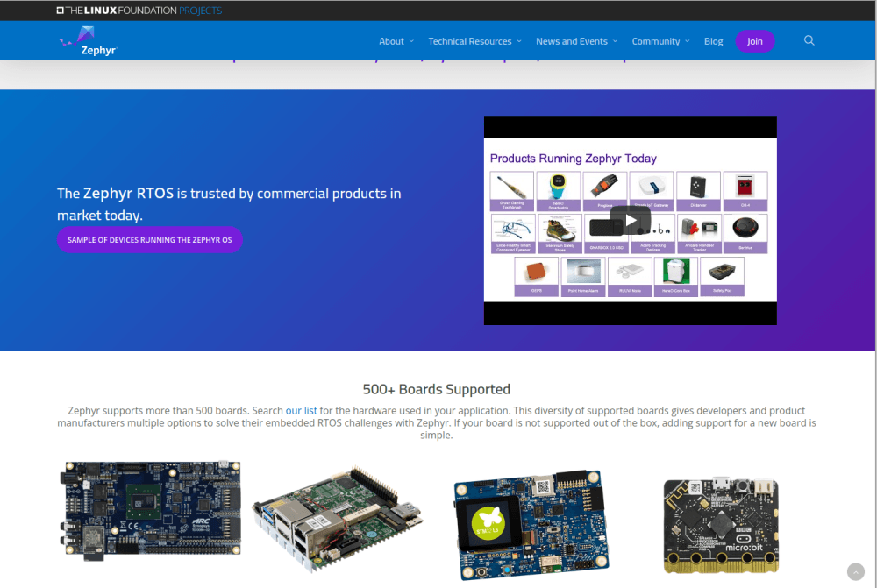Image resolution: width=877 pixels, height=588 pixels.
Task: Expand the Community dropdown
Action: (x=656, y=40)
